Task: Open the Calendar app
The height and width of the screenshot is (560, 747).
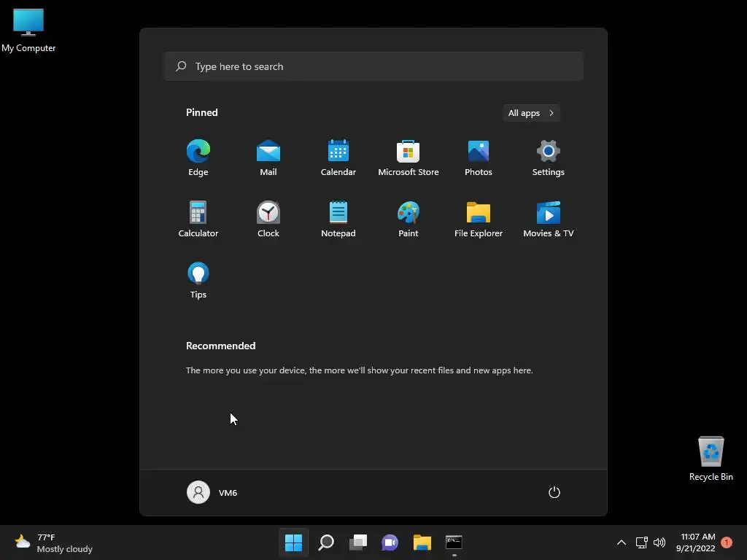Action: pyautogui.click(x=338, y=158)
